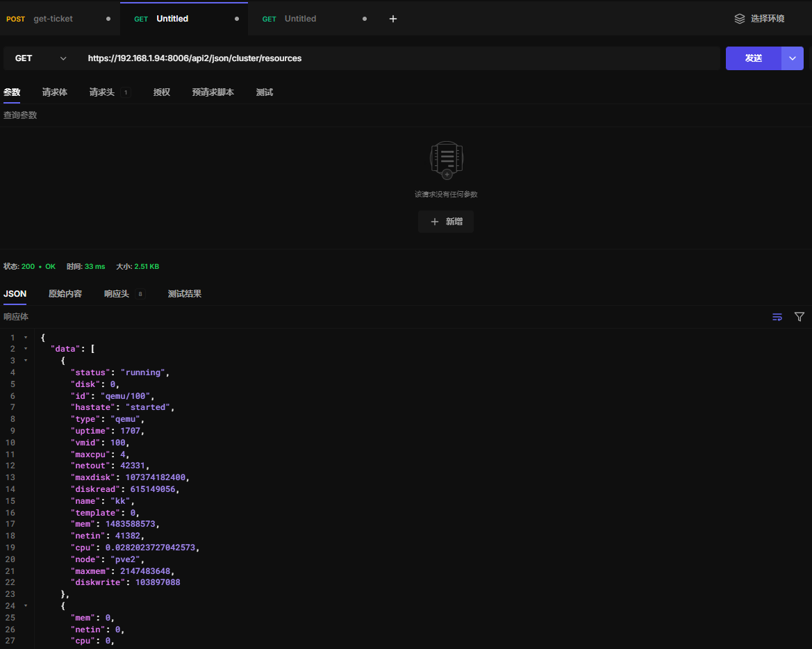Click the 新增 button to add a parameter

point(446,222)
